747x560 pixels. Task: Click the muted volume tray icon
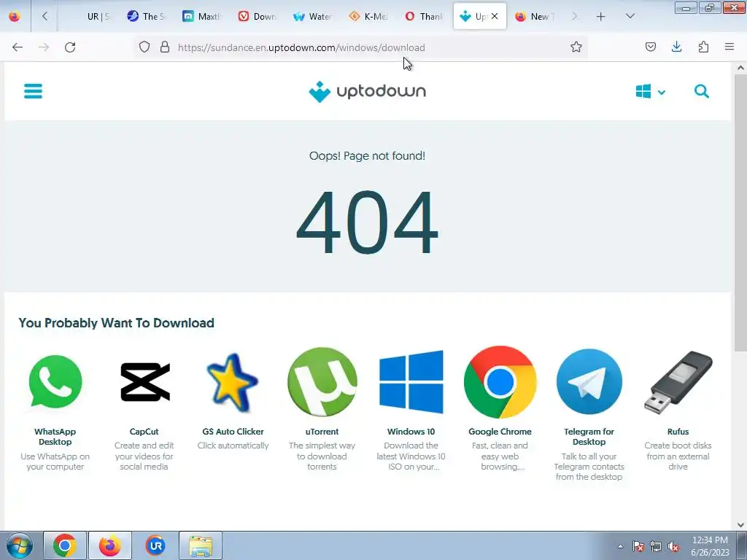click(673, 546)
